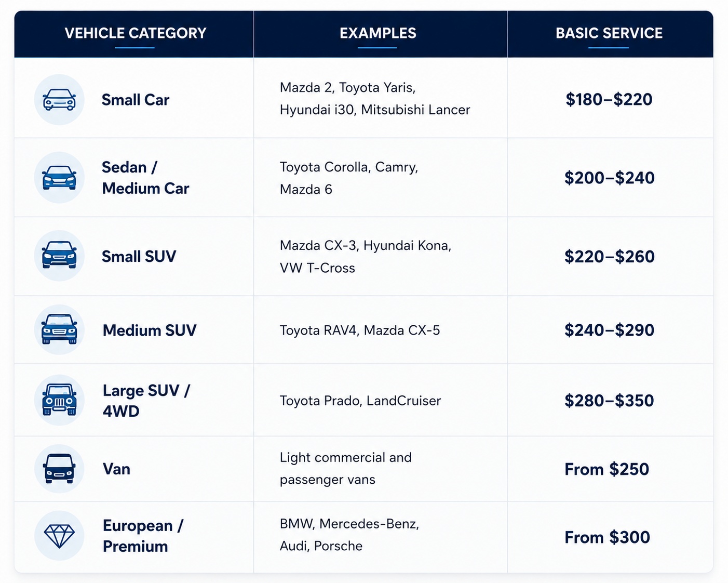The height and width of the screenshot is (583, 728).
Task: Click the Large SUV / 4WD jeep icon
Action: 59,400
